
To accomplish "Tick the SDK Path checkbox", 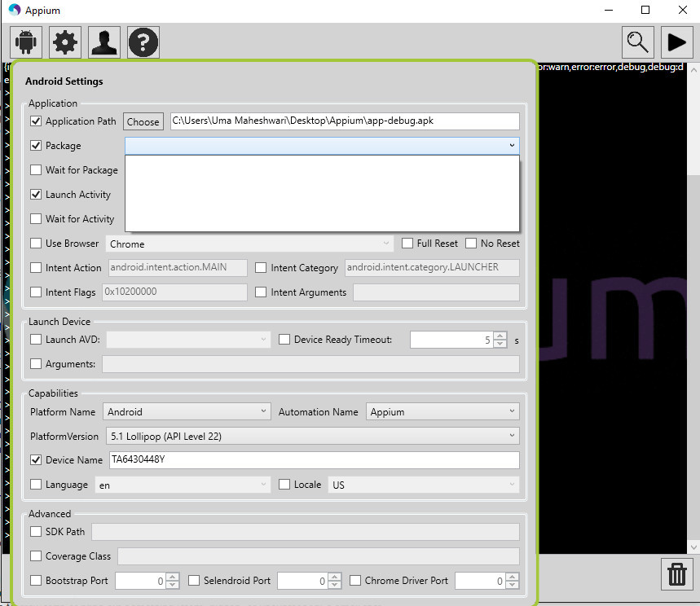I will pos(36,532).
